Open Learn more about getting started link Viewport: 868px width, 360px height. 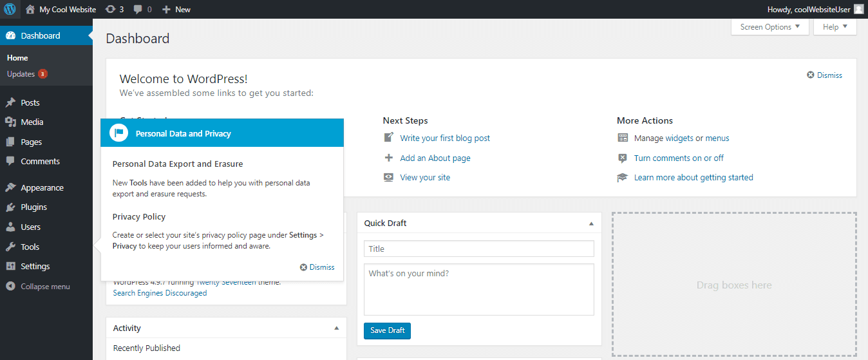pyautogui.click(x=693, y=177)
